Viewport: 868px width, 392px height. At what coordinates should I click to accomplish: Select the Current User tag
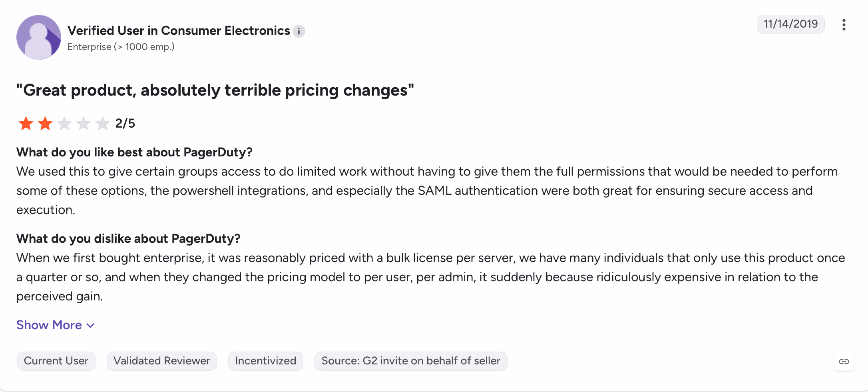click(56, 361)
